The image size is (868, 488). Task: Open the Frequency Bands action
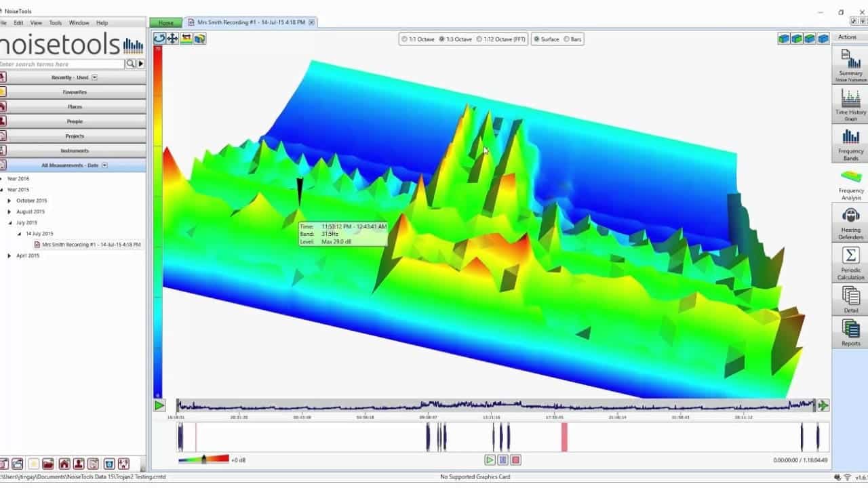850,144
